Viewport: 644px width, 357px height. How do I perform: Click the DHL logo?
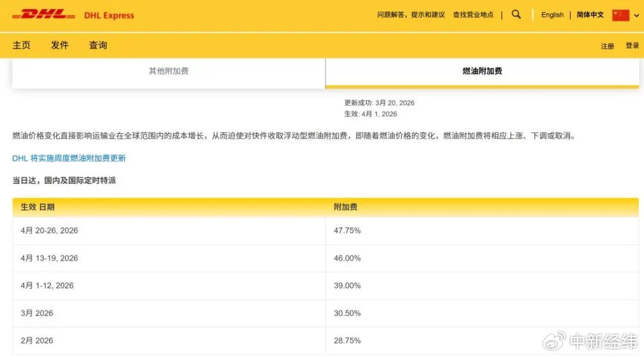point(44,15)
